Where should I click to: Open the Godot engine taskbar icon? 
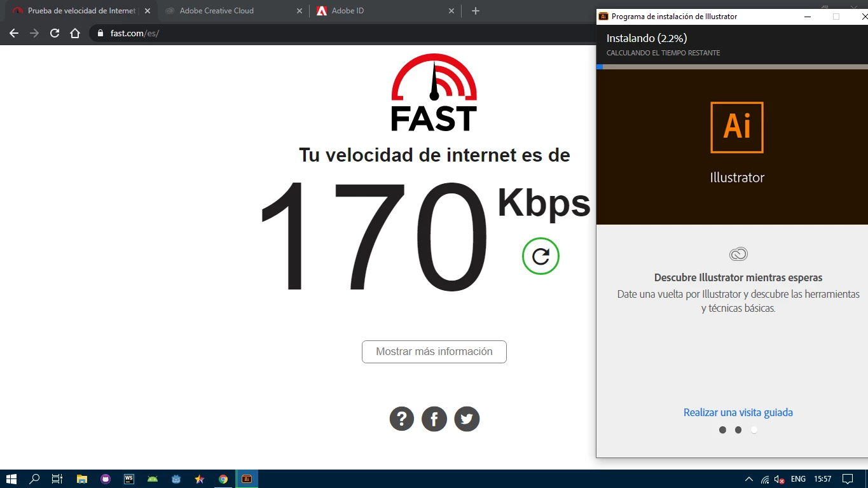point(176,479)
